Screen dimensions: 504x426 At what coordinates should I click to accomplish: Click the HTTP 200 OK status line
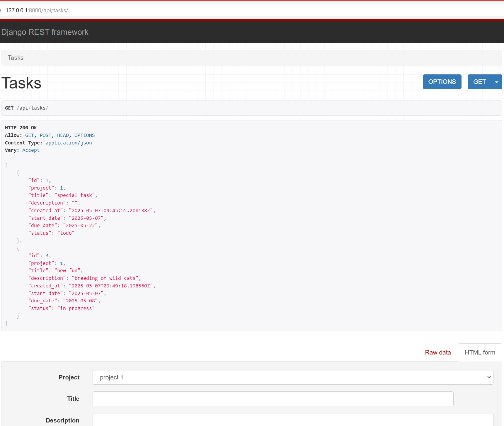[x=21, y=128]
